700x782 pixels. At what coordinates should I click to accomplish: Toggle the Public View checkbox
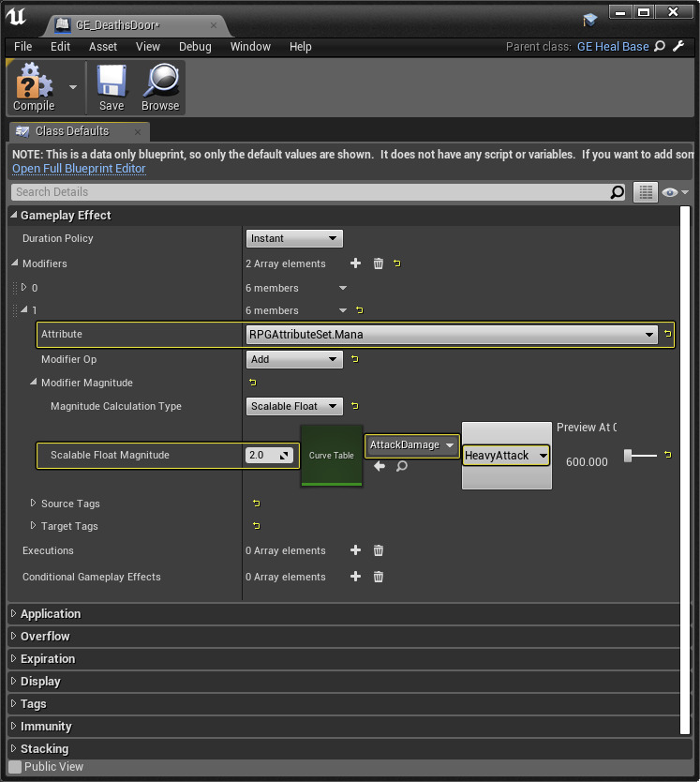click(x=15, y=767)
